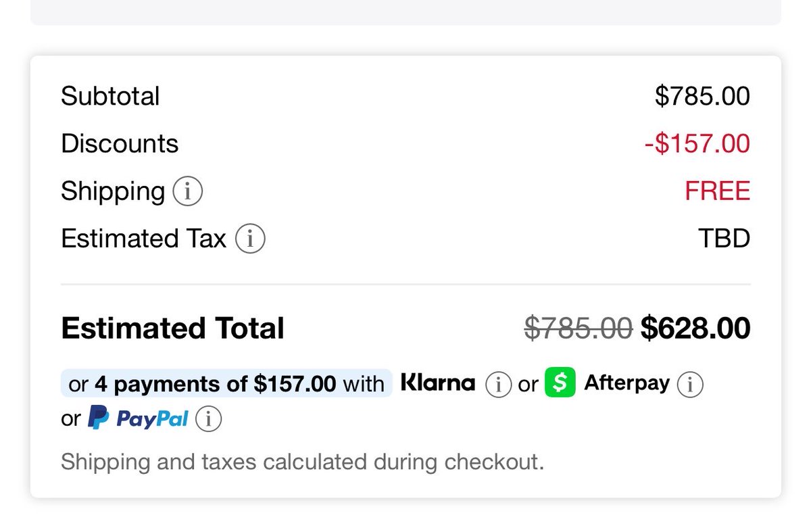Click the crossed-out $785.00 price
The image size is (811, 532).
click(578, 329)
